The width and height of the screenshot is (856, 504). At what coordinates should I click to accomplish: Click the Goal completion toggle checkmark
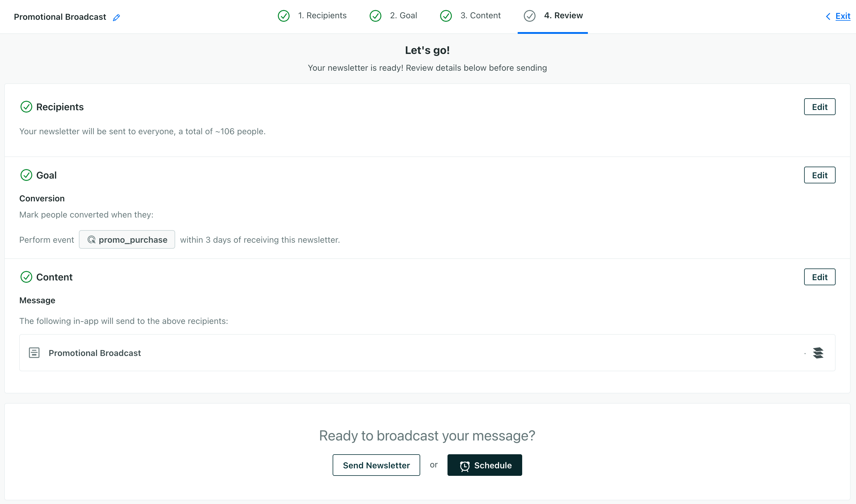[26, 175]
